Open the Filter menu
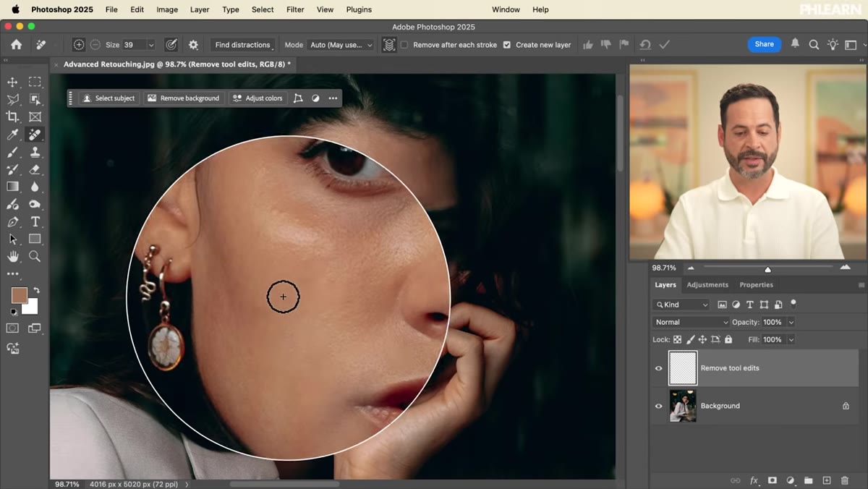868x489 pixels. [x=295, y=9]
